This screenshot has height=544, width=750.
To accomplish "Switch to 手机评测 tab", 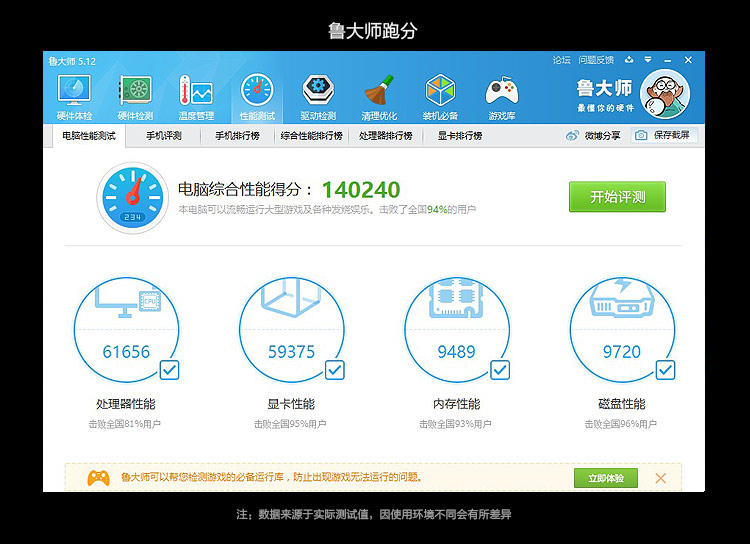I will coord(164,136).
